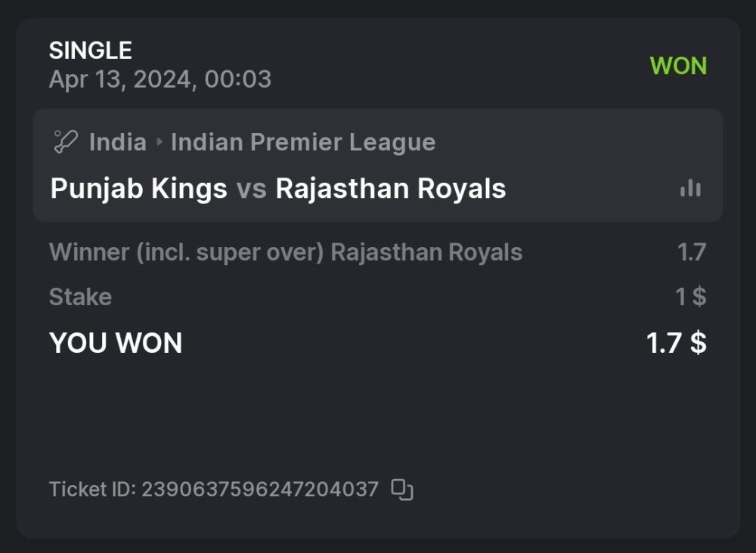The image size is (756, 553).
Task: Click the "vs" text in the match title
Action: (x=251, y=188)
